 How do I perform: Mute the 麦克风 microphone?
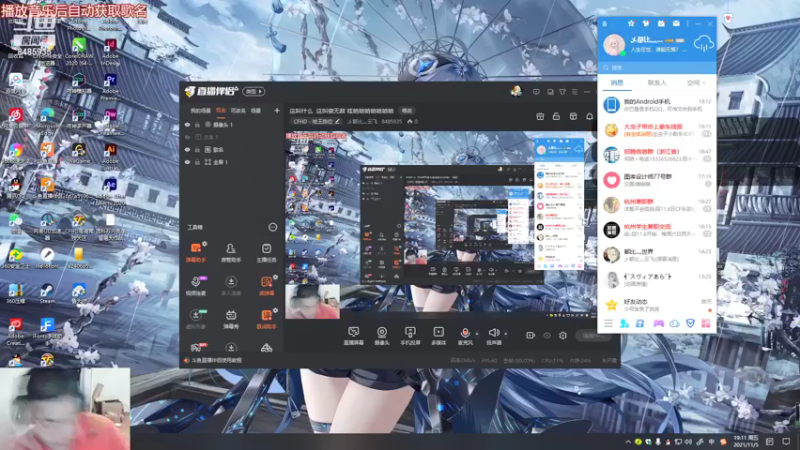[x=465, y=336]
